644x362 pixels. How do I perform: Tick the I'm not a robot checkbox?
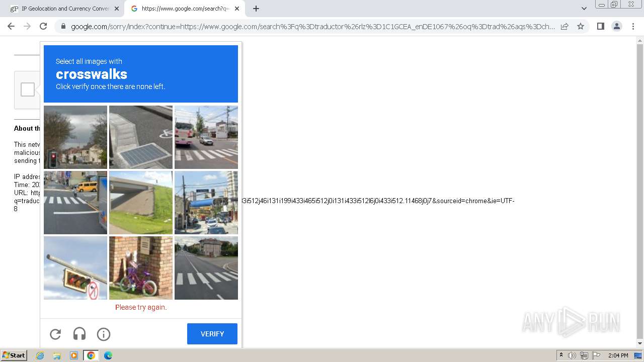click(x=28, y=89)
